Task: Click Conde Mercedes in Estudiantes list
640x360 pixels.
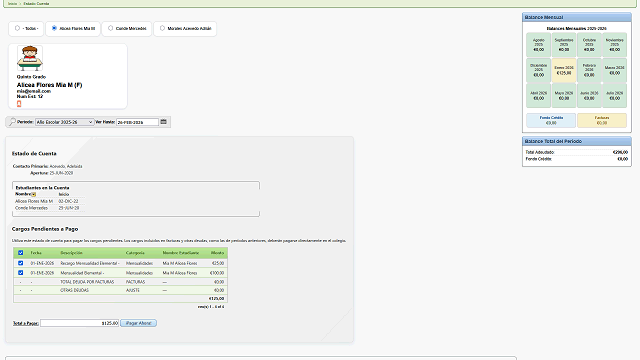Action: pyautogui.click(x=31, y=208)
